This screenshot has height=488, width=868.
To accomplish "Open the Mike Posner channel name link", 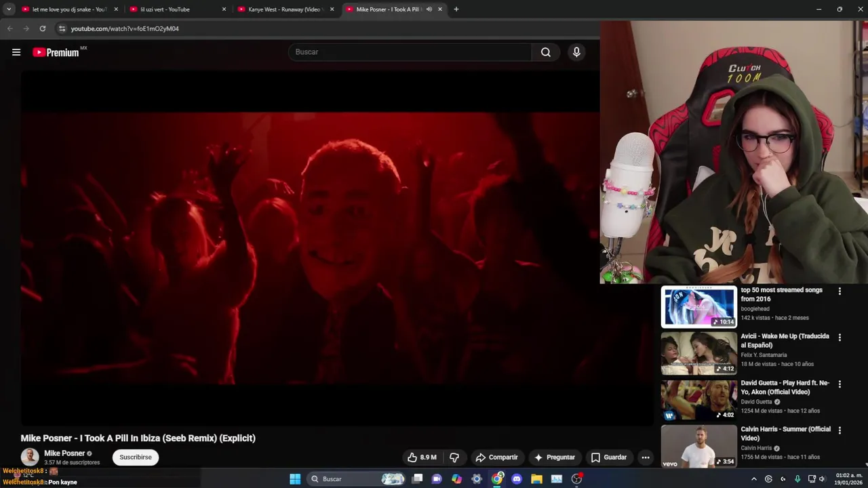I will (x=64, y=453).
